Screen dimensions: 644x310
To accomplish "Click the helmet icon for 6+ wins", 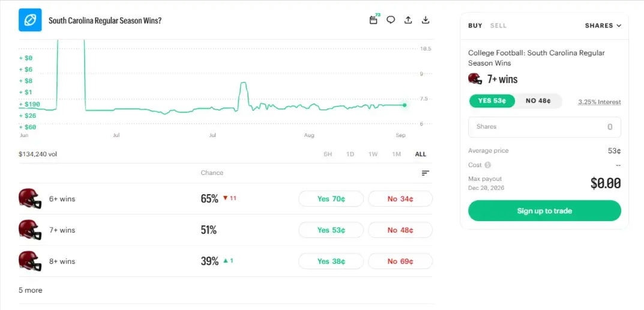I will (x=30, y=199).
